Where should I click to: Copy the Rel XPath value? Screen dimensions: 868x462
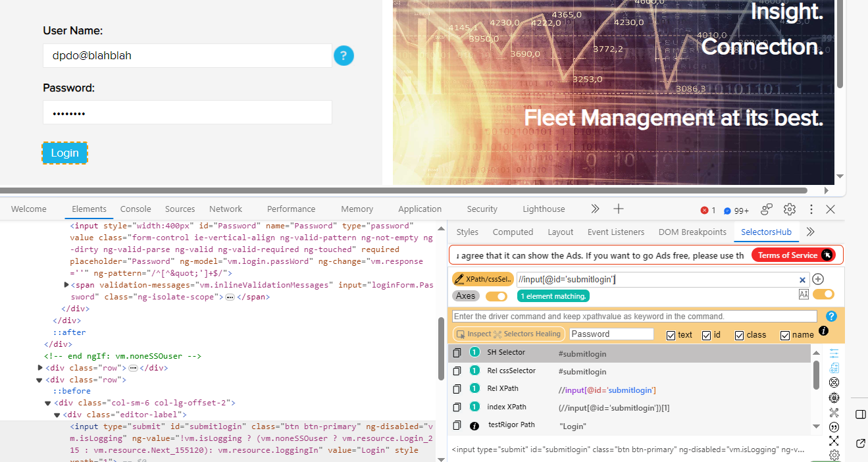(457, 389)
